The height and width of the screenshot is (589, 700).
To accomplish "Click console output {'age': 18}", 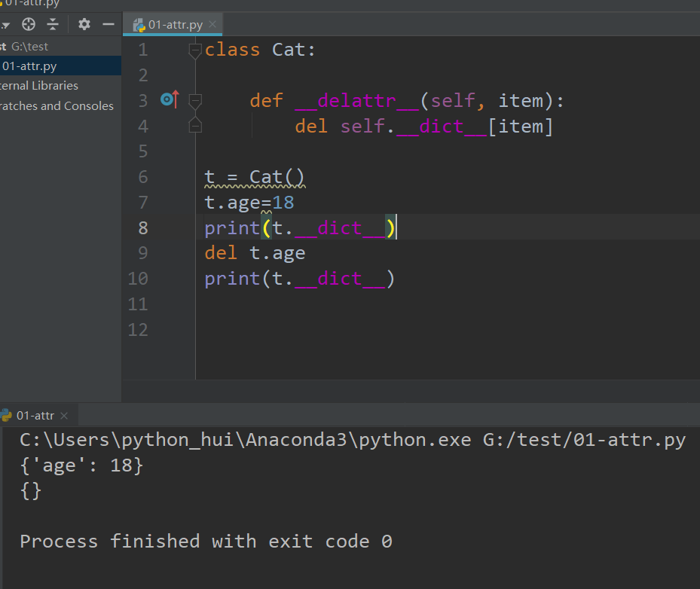I will pyautogui.click(x=81, y=465).
